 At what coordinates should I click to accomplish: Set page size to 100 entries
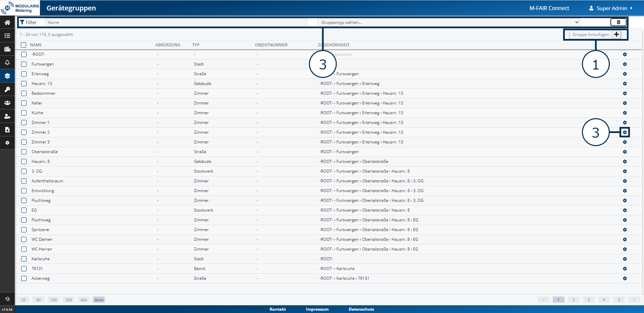(53, 300)
